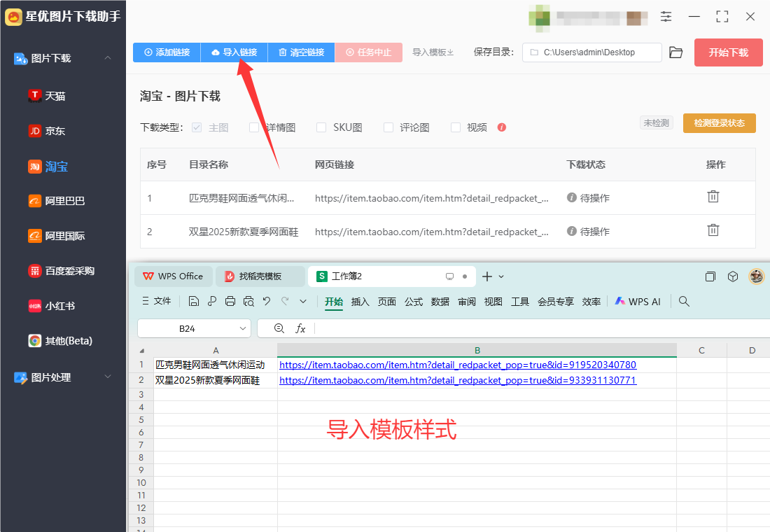770x532 pixels.
Task: Open the WPS 文件 menu
Action: (157, 301)
